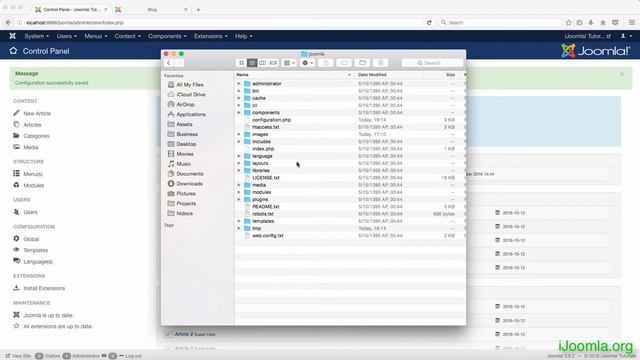Click the Finder share button
The image size is (640, 360).
(x=326, y=63)
